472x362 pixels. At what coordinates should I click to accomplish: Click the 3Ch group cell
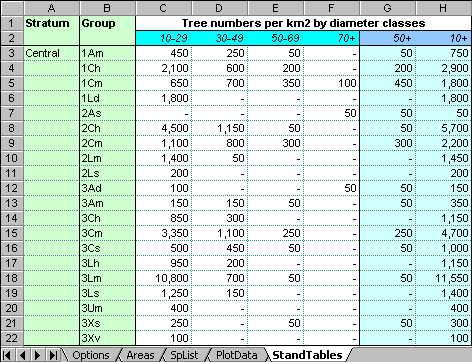coord(107,218)
